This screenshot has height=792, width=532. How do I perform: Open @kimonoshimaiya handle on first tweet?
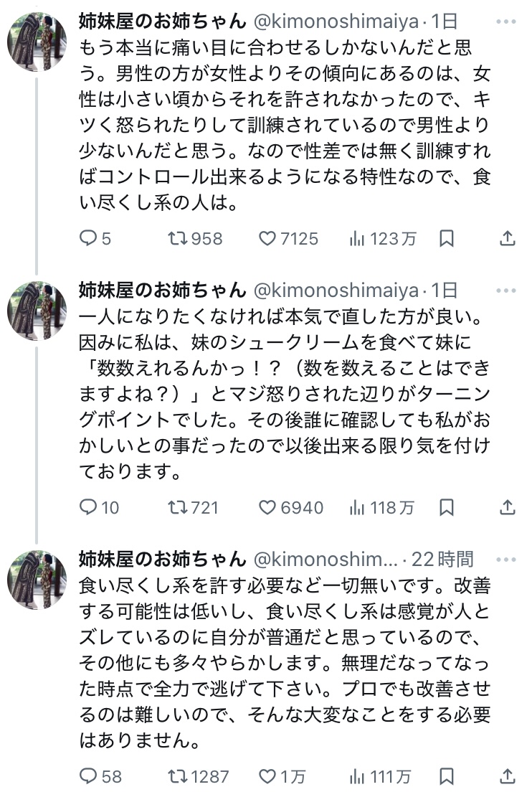tap(337, 22)
